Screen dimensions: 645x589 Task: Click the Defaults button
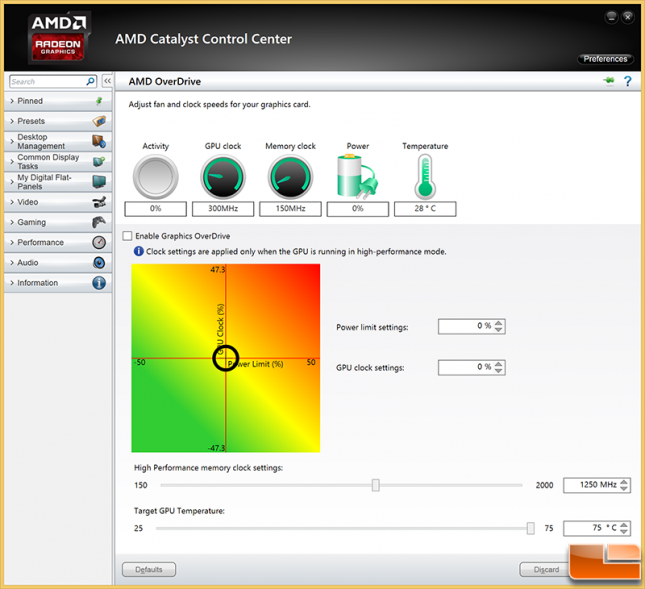coord(149,569)
